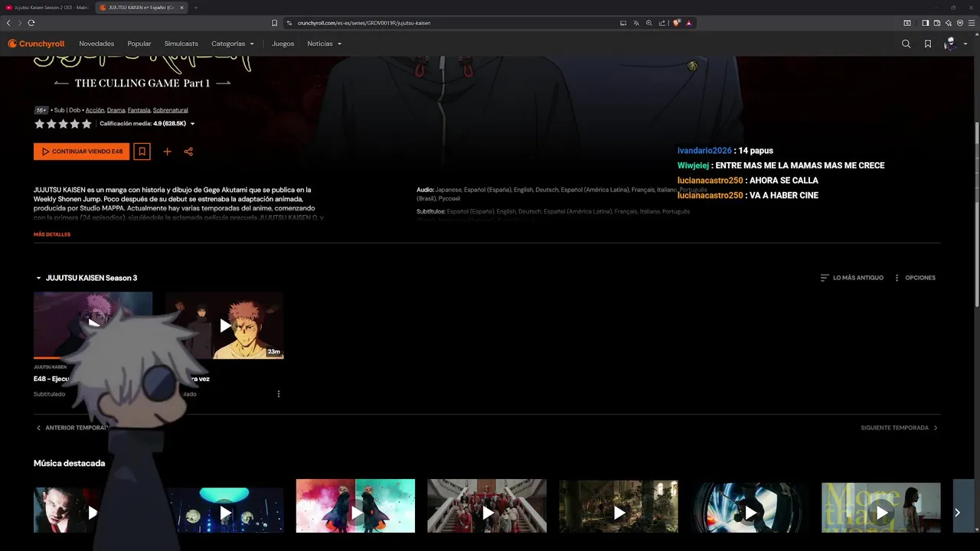Click picture-in-picture icon in address bar
The height and width of the screenshot is (551, 980).
623,23
